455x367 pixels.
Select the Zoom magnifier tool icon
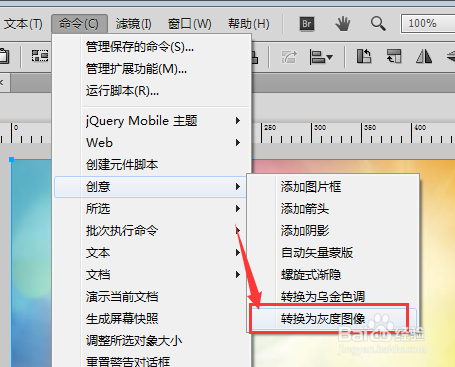[378, 24]
